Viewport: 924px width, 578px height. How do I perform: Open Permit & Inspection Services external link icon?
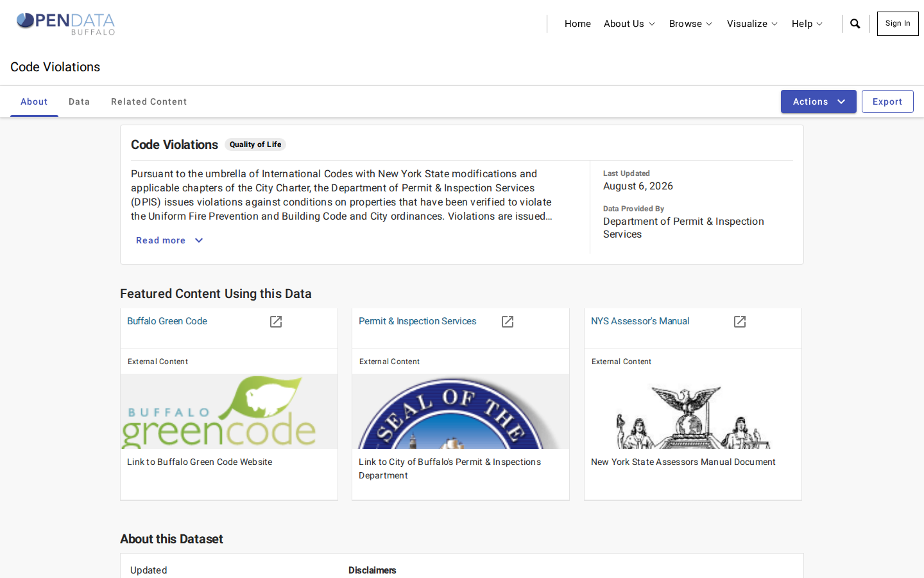508,322
